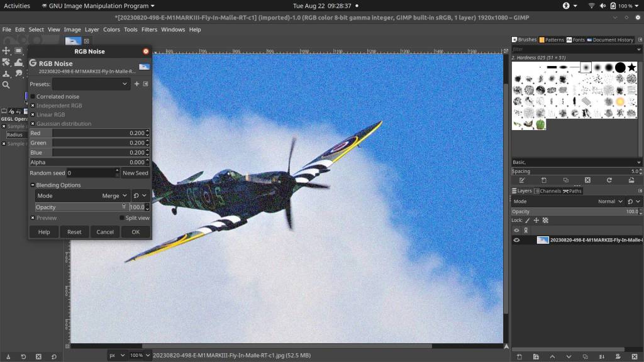The image size is (644, 362).
Task: Create a new brush
Action: pos(544,180)
